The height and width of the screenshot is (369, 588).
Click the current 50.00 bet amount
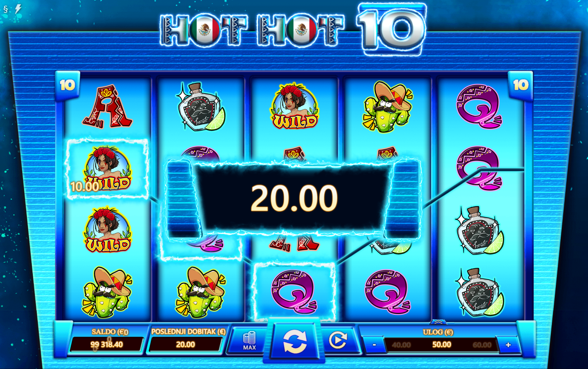click(441, 345)
